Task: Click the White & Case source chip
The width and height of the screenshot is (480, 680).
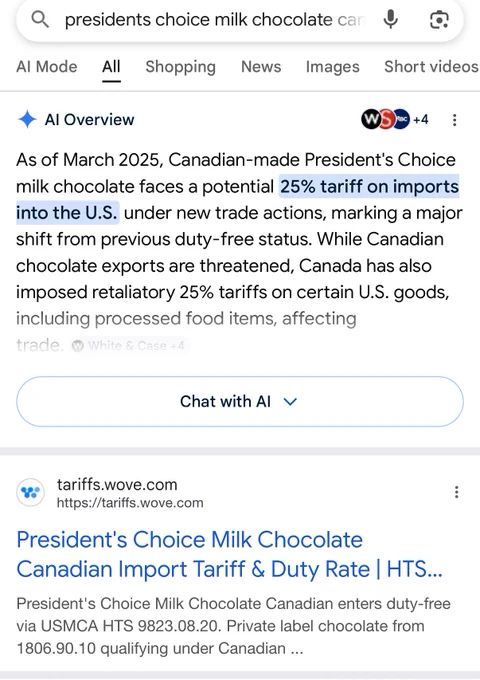Action: click(x=129, y=346)
